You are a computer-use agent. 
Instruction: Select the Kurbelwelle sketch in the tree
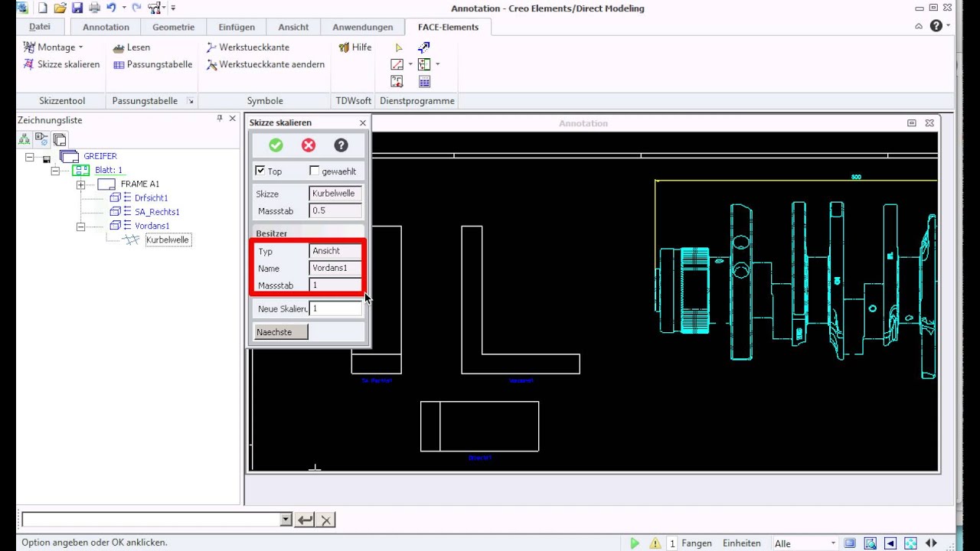(x=168, y=240)
